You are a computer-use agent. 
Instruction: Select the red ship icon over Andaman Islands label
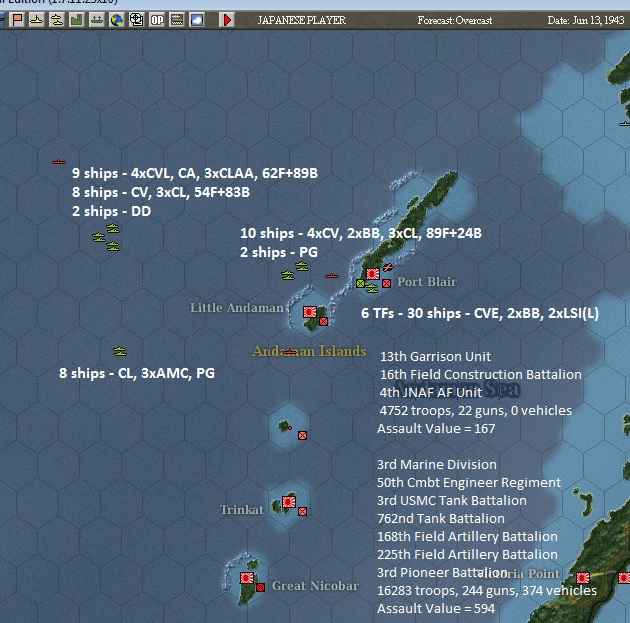(290, 353)
